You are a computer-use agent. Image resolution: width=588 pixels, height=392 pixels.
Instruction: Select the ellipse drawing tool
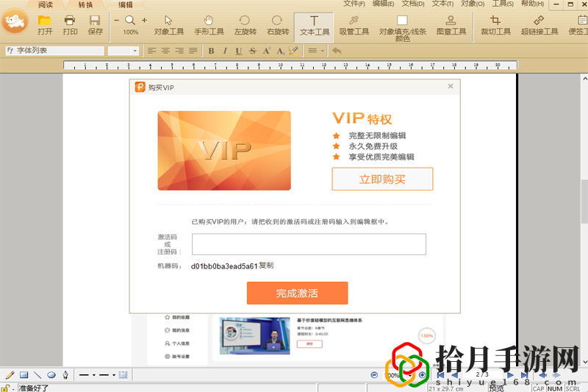pos(51,375)
